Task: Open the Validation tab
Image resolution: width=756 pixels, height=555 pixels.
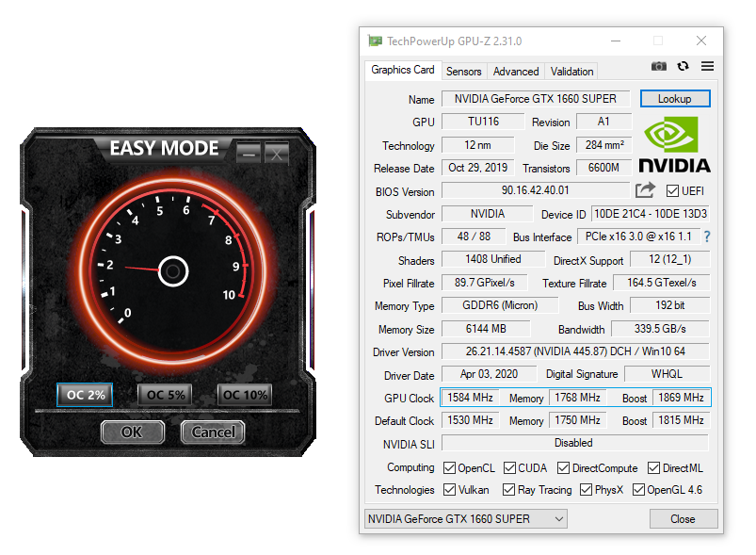Action: point(571,72)
